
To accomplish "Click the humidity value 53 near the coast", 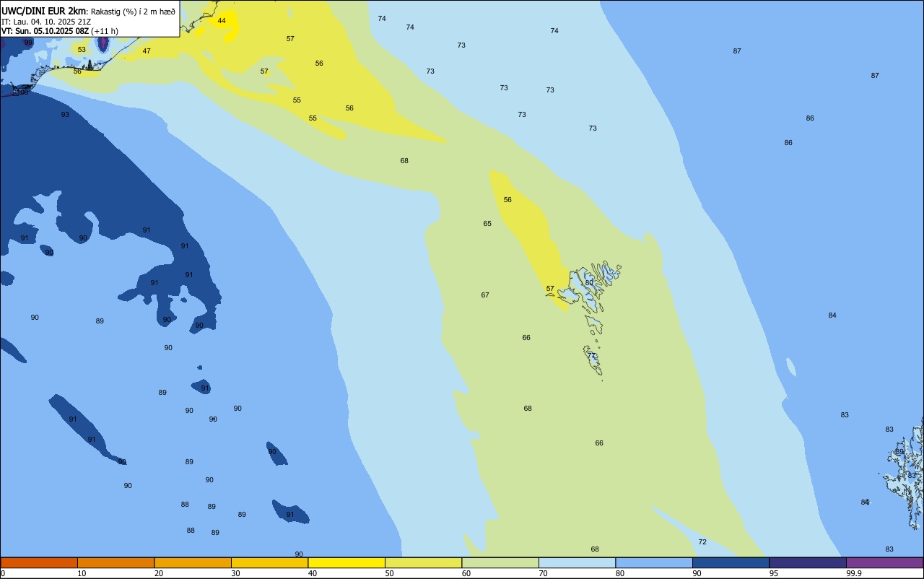I will (x=82, y=50).
